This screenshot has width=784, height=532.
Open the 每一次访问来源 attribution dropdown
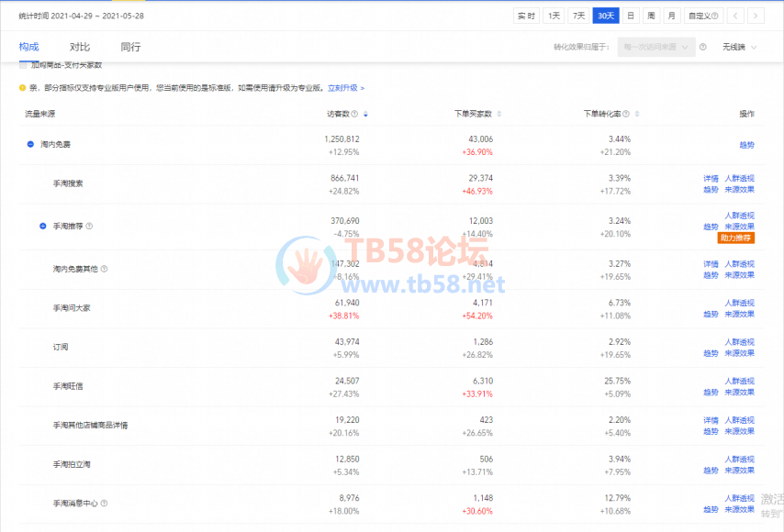[656, 47]
